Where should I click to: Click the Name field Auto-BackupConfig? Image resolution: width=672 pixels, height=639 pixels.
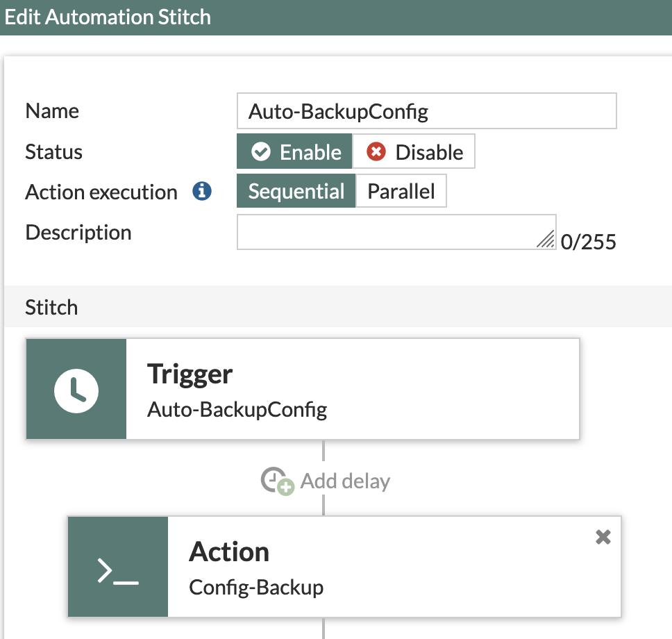426,111
